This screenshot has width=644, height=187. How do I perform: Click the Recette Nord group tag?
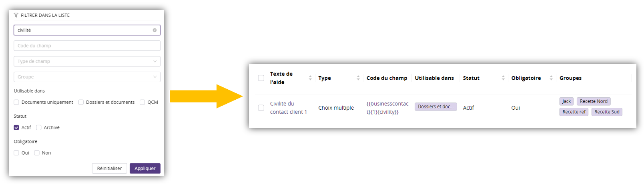593,101
